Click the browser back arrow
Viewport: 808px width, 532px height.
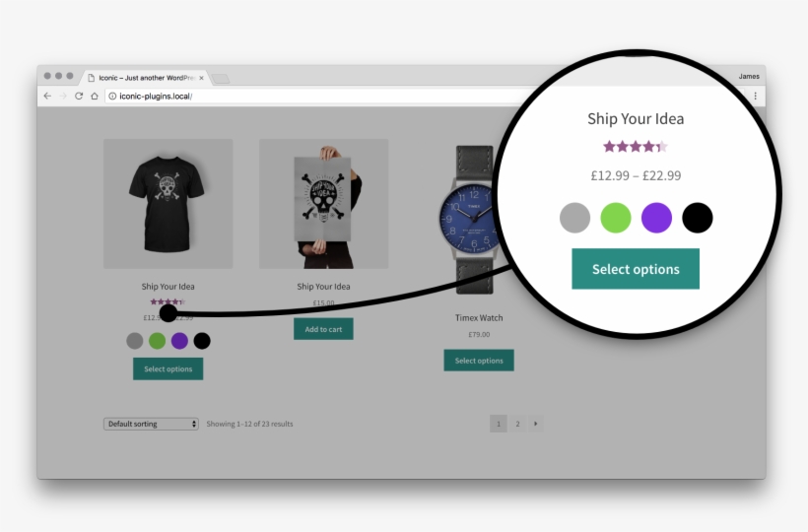point(47,96)
